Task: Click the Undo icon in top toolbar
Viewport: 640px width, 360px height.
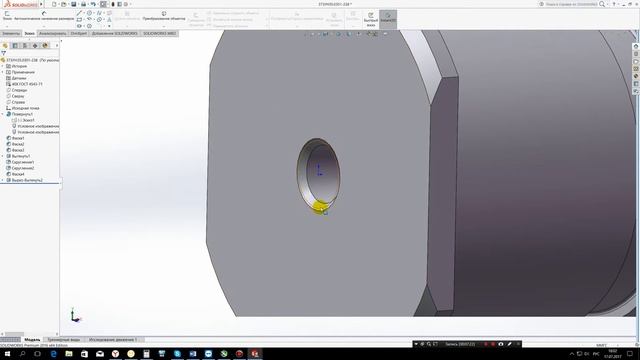Action: pos(93,4)
